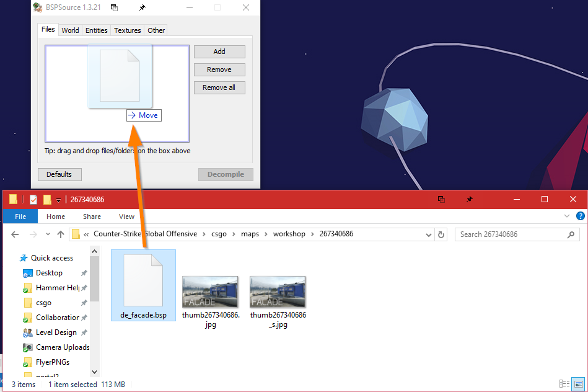
Task: Click the Add button in BSPSource
Action: click(219, 51)
